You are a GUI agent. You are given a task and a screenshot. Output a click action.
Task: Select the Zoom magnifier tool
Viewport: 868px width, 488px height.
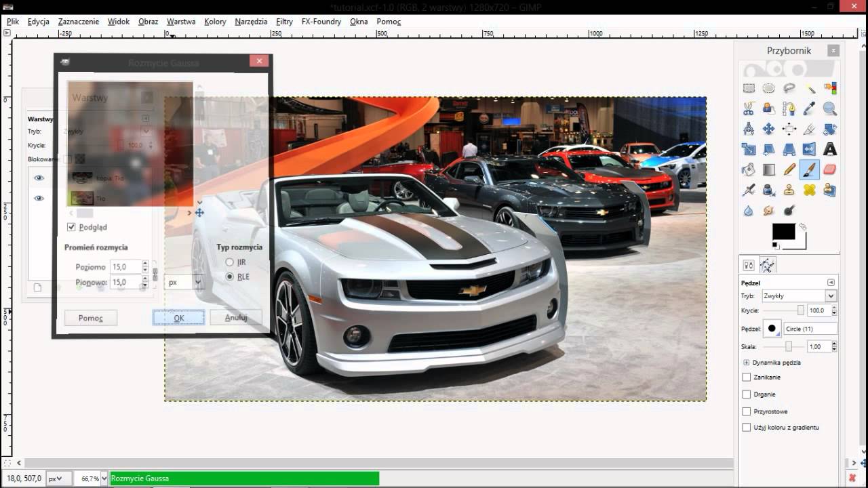[830, 108]
